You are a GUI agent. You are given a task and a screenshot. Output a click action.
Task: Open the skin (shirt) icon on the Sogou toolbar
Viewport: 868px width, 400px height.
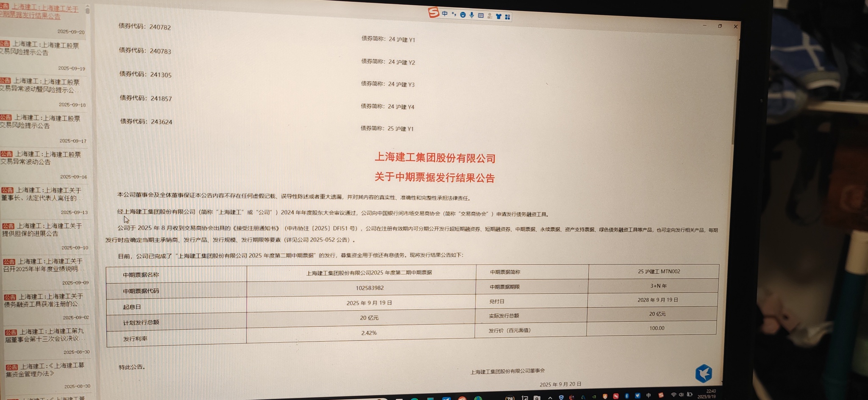click(498, 17)
